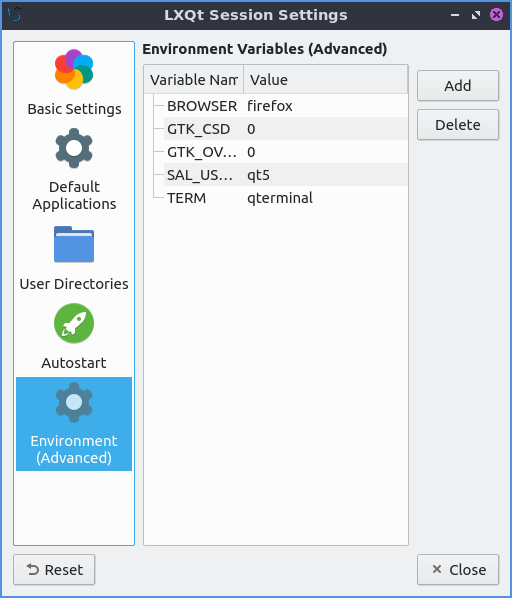Select the Autostart rocket icon

[74, 323]
